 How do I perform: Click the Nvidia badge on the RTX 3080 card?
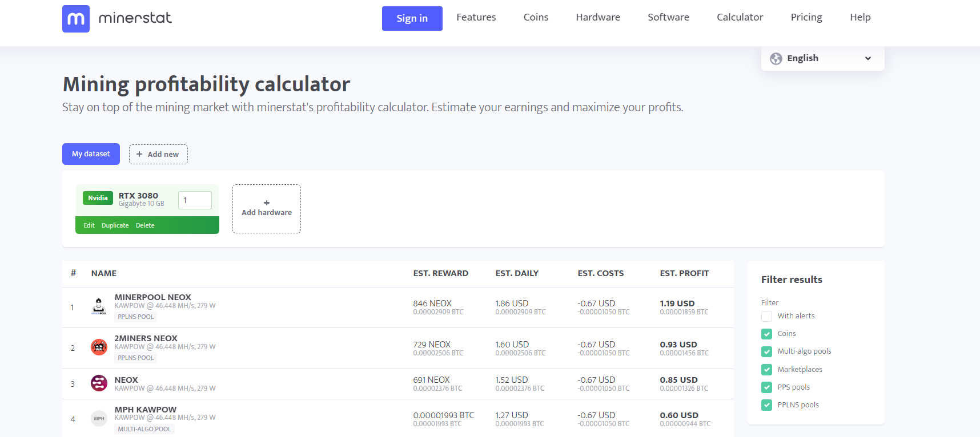98,198
